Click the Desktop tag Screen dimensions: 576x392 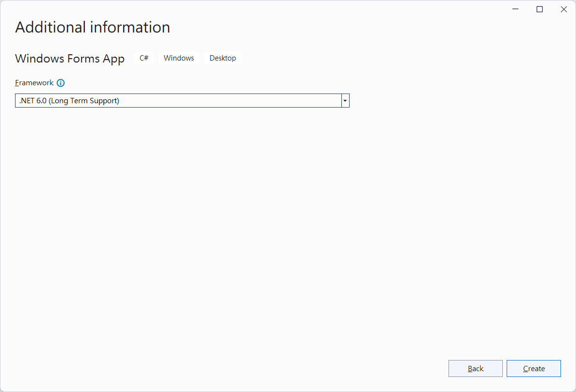(x=223, y=58)
